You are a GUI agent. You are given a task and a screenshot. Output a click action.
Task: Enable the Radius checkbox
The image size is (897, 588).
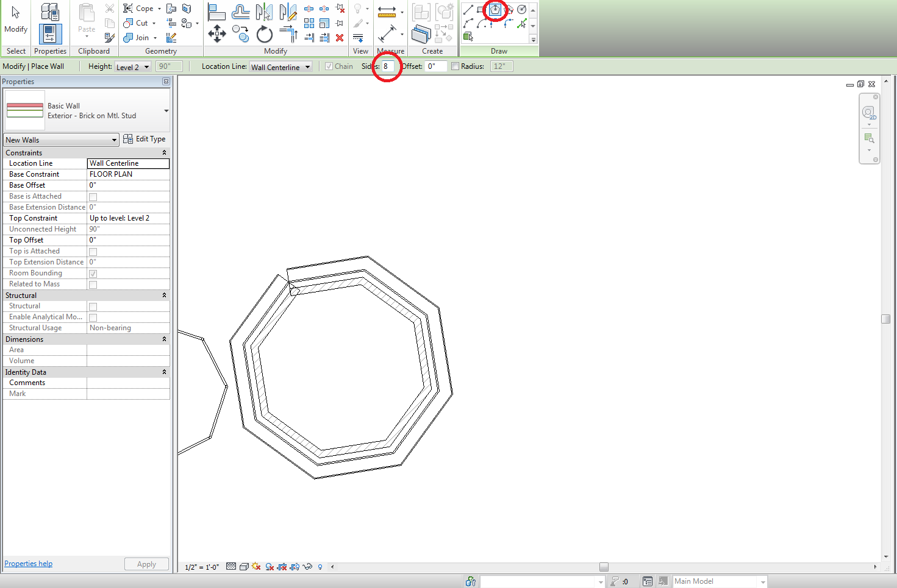click(455, 66)
